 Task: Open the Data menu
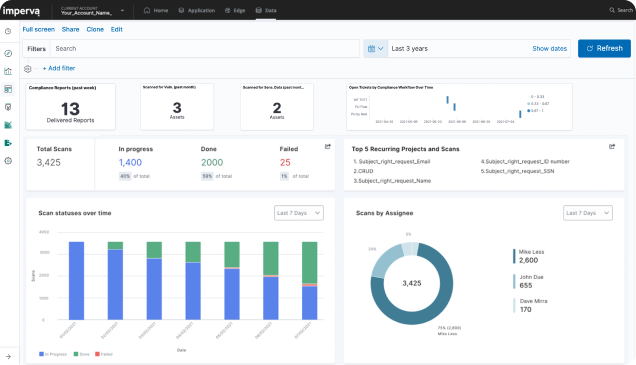coord(266,11)
